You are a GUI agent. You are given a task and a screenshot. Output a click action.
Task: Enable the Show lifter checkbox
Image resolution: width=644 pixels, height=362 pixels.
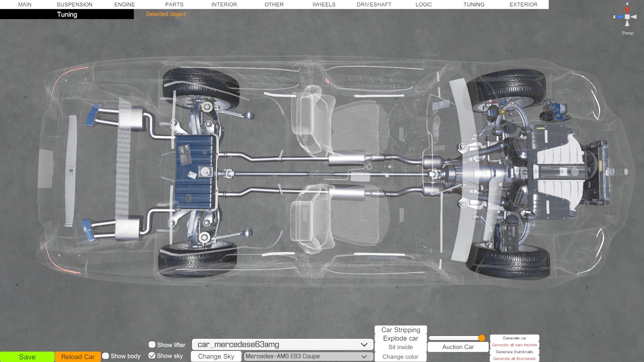(x=152, y=344)
